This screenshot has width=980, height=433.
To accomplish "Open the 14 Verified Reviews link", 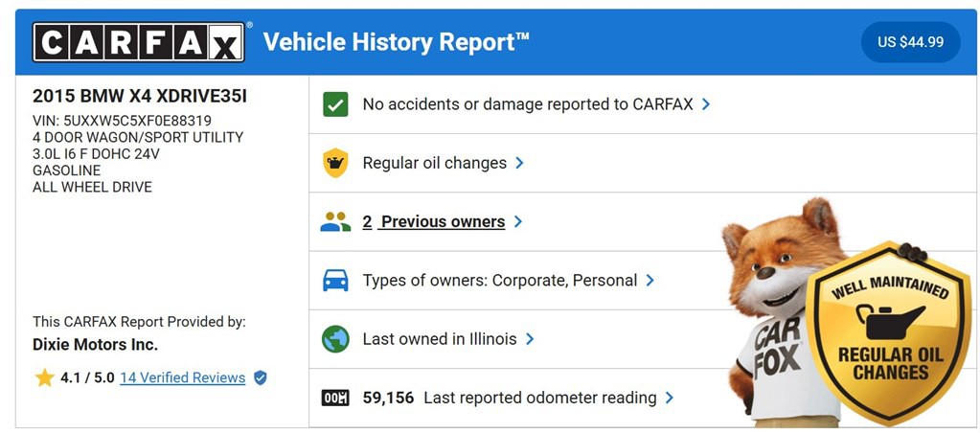I will click(182, 378).
